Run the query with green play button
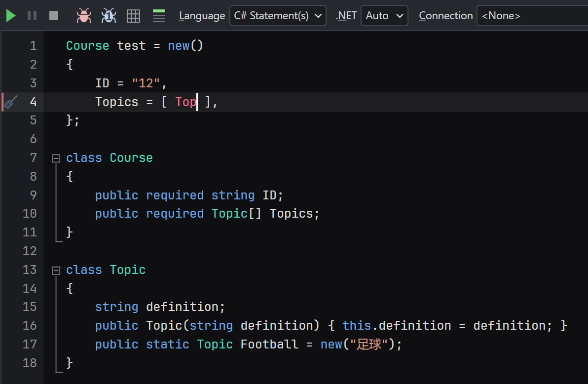The image size is (588, 384). pos(11,16)
